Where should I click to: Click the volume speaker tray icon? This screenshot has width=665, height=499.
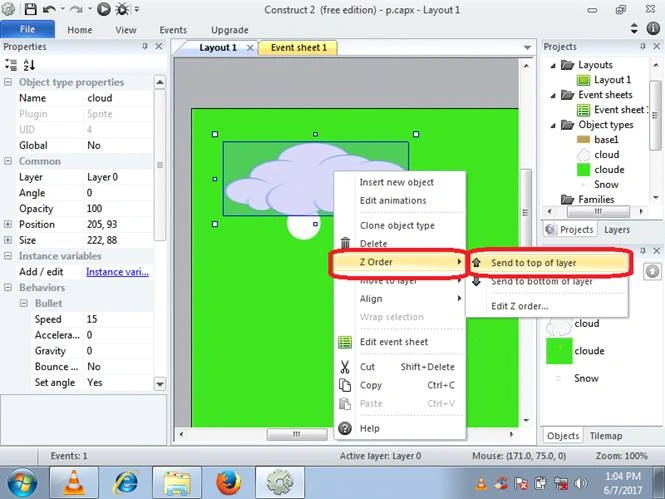581,483
